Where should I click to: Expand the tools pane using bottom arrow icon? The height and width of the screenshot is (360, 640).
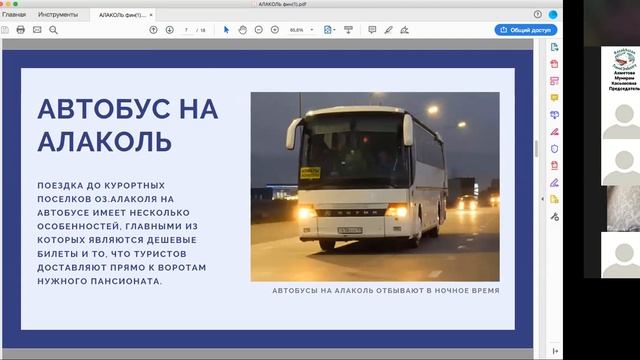pos(555,351)
